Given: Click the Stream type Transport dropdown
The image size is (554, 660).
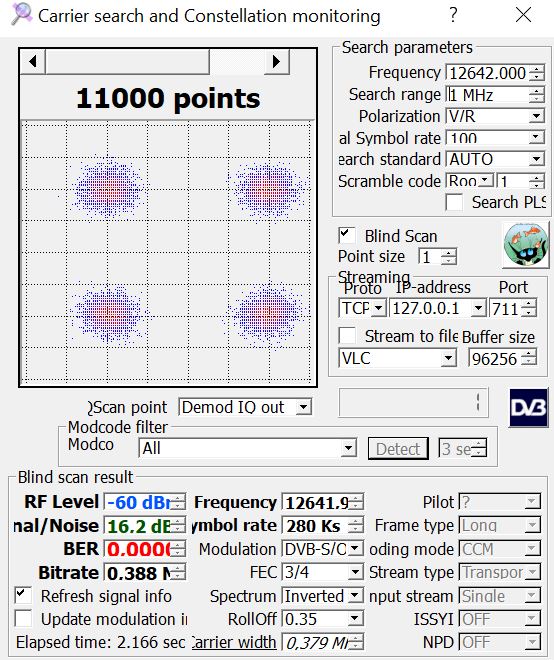Looking at the screenshot, I should (x=500, y=572).
